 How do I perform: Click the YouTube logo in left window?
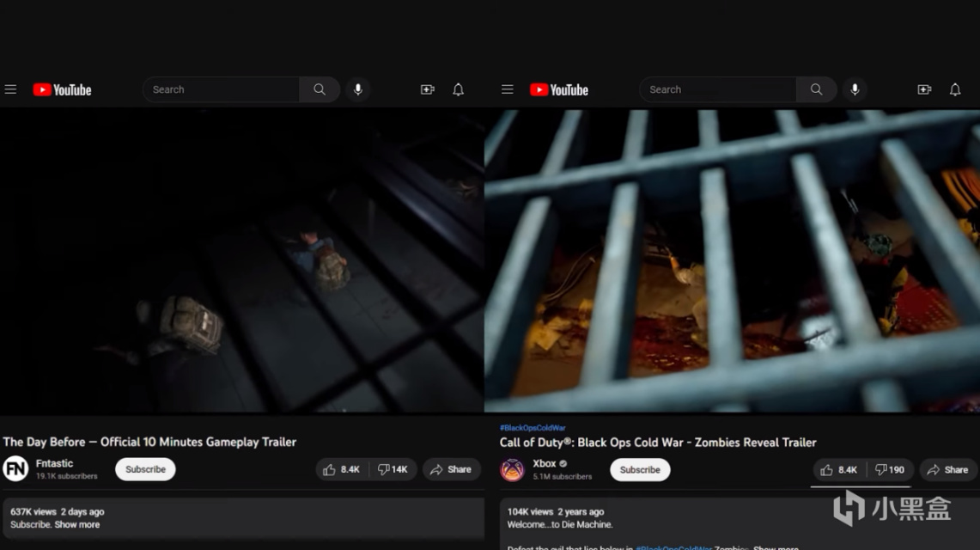(x=62, y=90)
